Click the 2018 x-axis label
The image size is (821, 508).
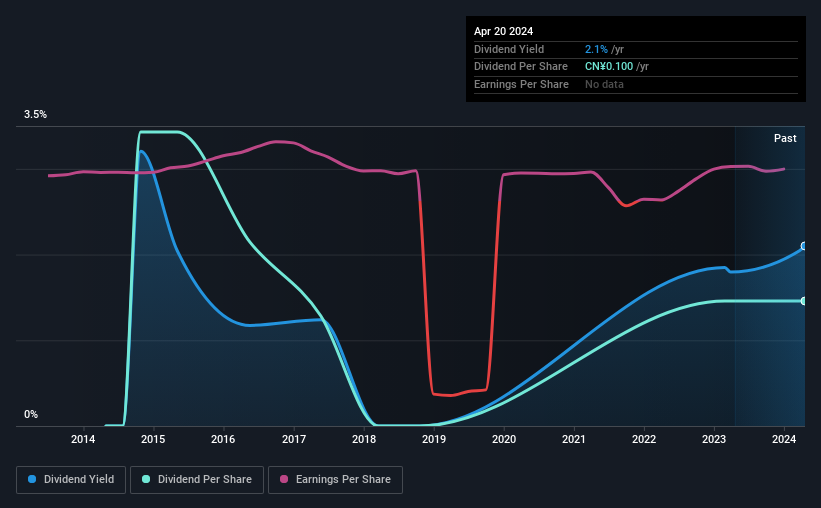(x=364, y=439)
